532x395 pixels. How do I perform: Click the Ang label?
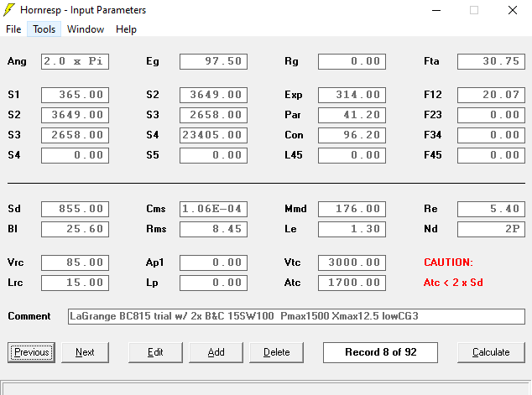click(17, 62)
